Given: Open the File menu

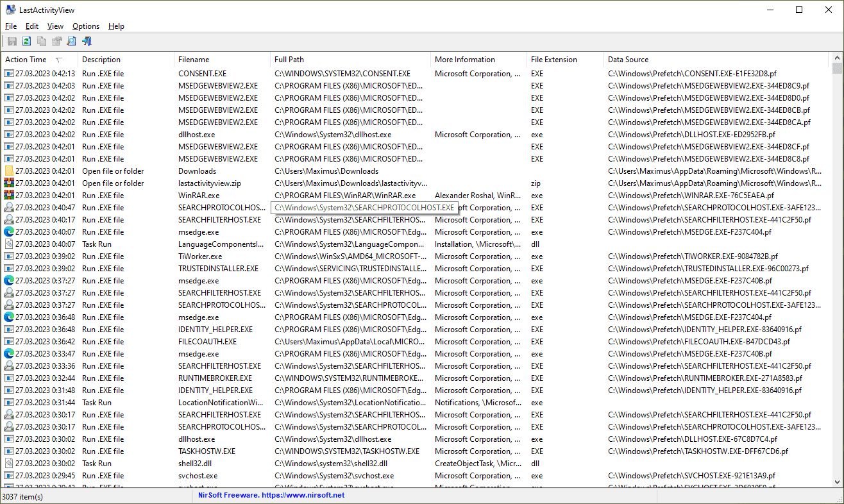Looking at the screenshot, I should 11,26.
